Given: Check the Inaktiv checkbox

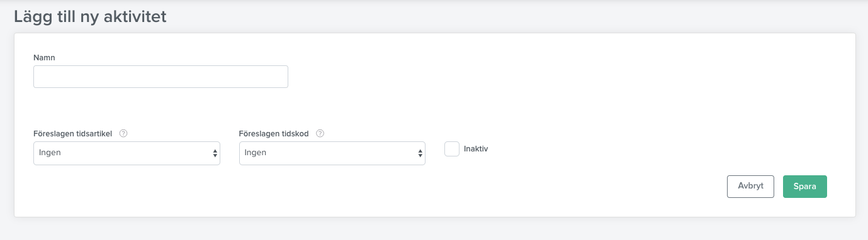Looking at the screenshot, I should point(452,149).
